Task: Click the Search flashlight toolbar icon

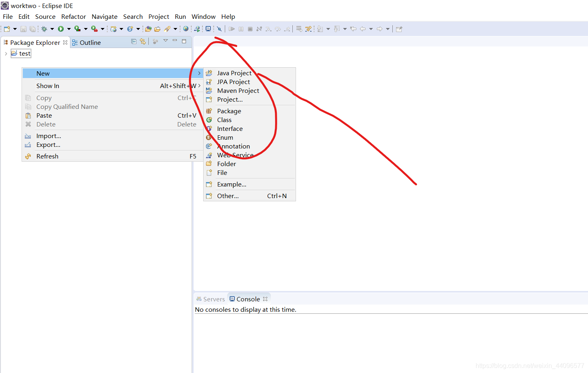Action: [x=167, y=29]
